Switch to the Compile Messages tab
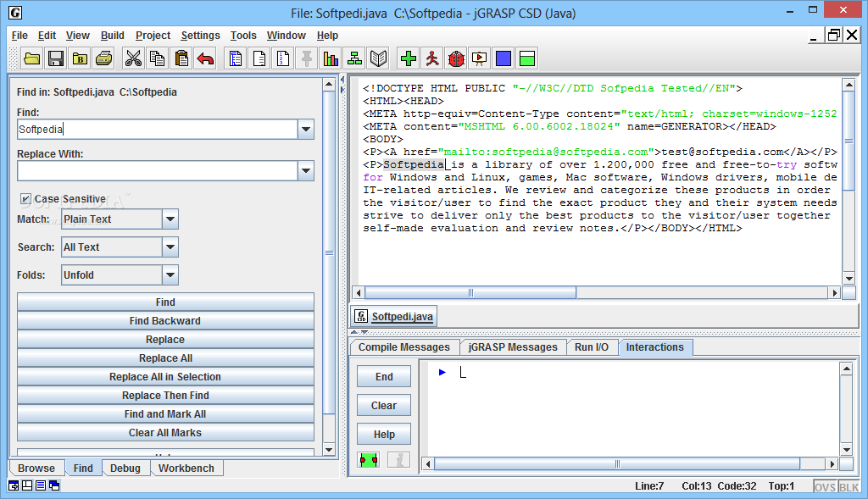 pyautogui.click(x=404, y=347)
